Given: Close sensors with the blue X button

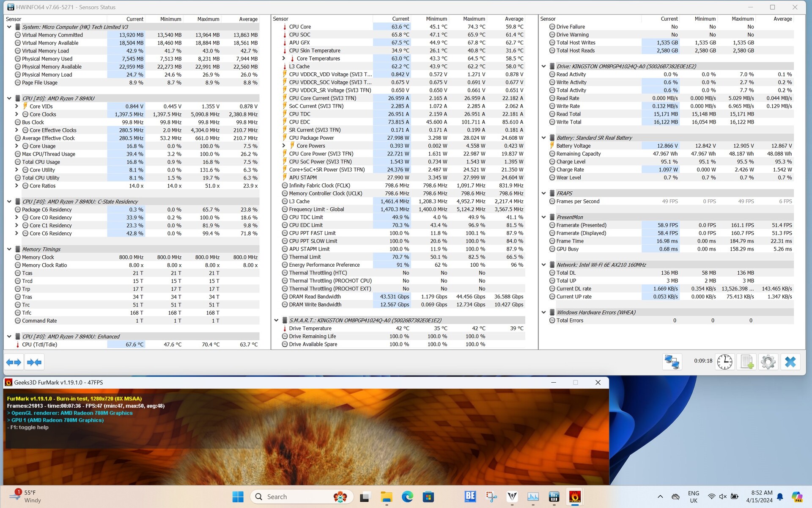Looking at the screenshot, I should [790, 362].
